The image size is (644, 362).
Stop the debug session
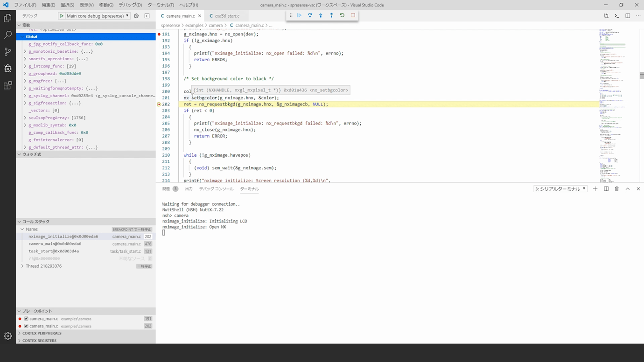tap(353, 15)
